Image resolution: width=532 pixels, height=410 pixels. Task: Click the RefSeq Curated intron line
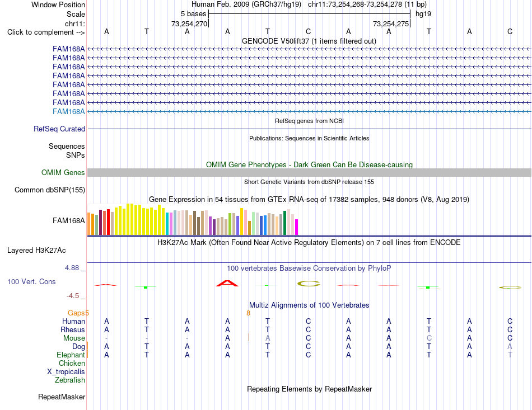tap(309, 129)
